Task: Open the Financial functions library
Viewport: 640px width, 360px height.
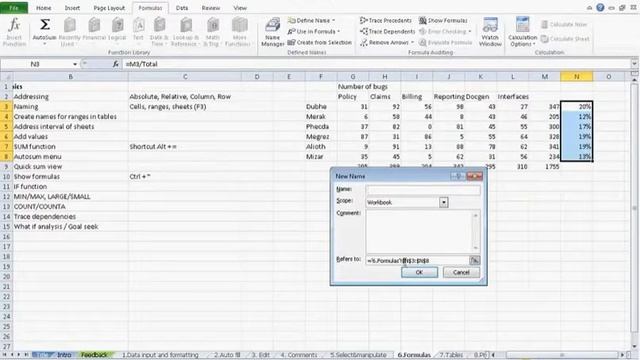Action: pyautogui.click(x=94, y=32)
